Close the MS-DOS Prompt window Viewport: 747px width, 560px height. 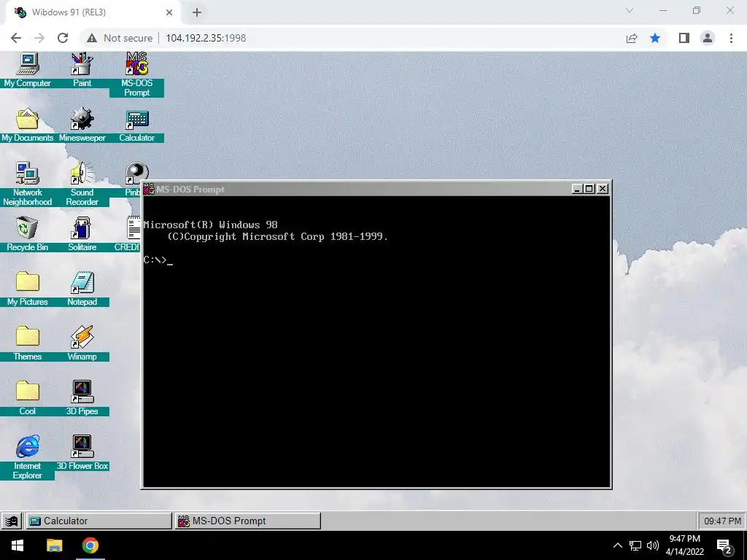[x=603, y=189]
